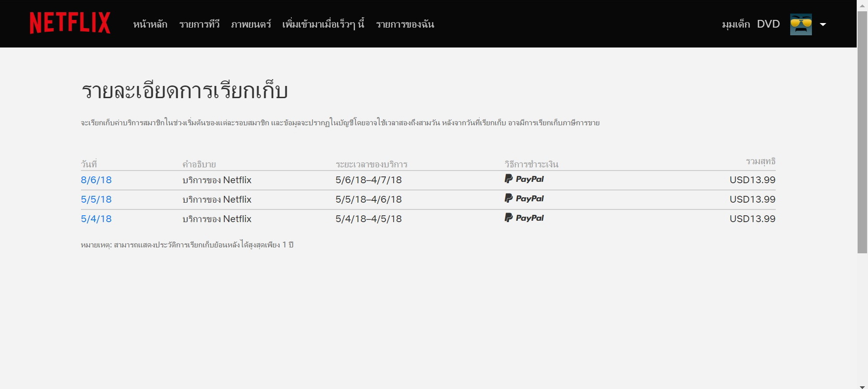
Task: Open รายการทีวี (TV Shows) menu
Action: pyautogui.click(x=199, y=24)
